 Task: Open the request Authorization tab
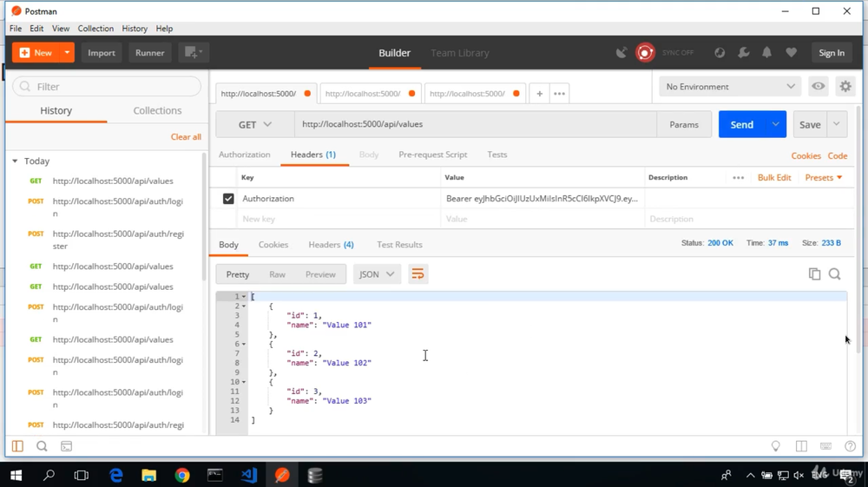click(244, 155)
